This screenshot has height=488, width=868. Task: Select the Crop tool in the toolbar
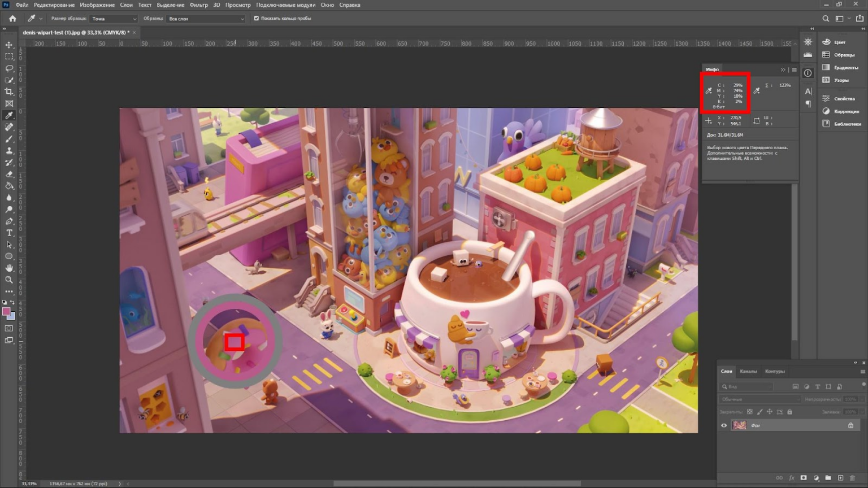pos(9,91)
